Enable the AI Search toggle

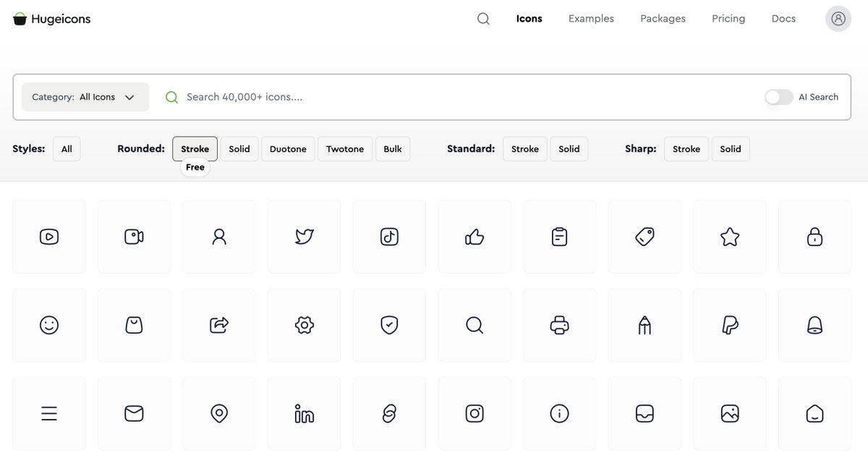[779, 97]
